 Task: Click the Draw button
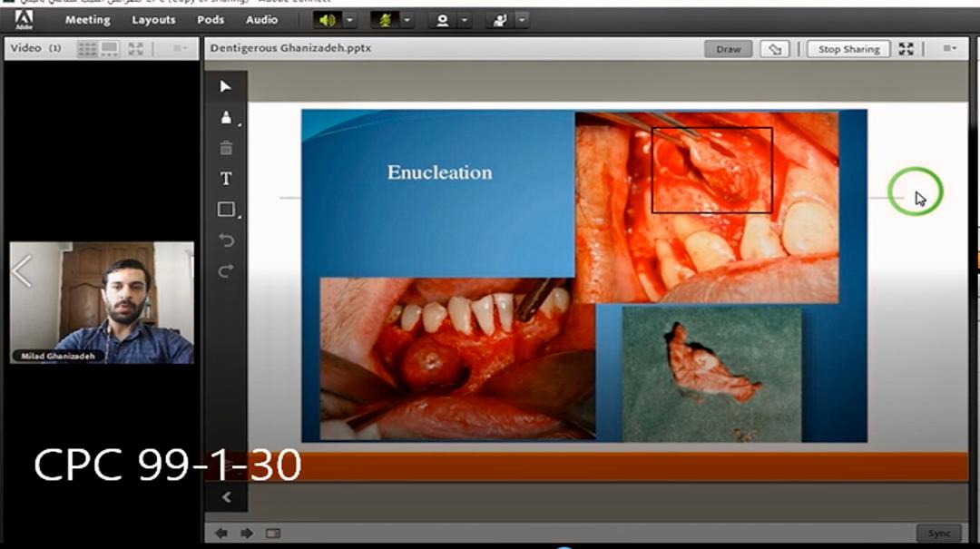pyautogui.click(x=729, y=49)
